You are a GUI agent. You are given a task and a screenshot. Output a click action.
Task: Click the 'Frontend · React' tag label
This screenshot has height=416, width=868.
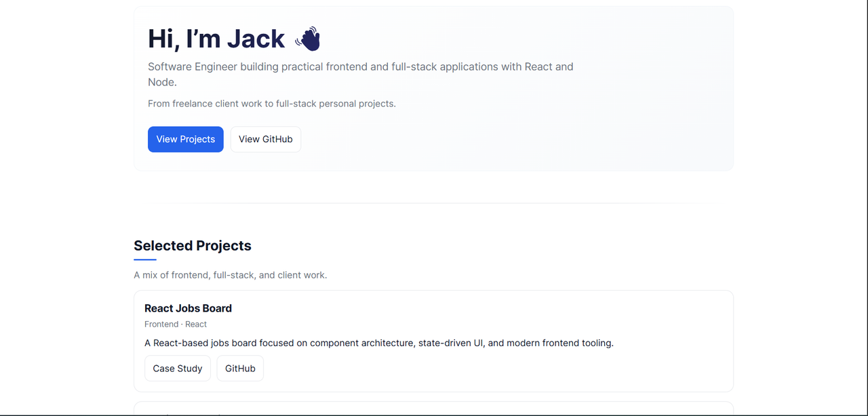[x=176, y=324]
